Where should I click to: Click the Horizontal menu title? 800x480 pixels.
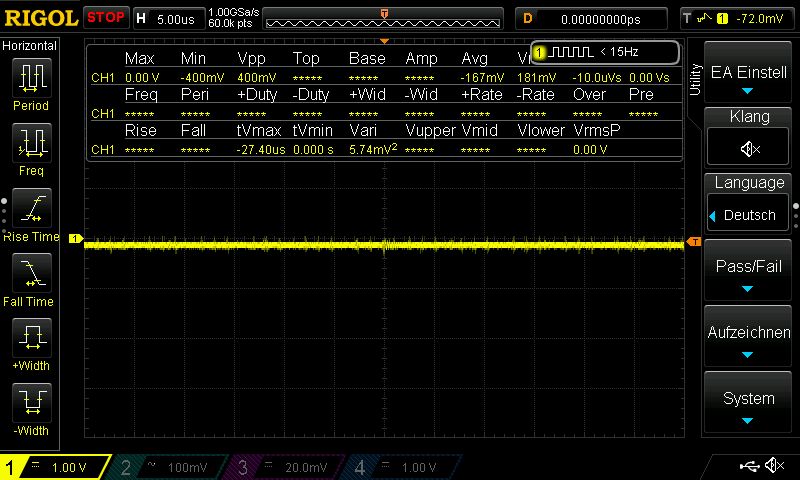point(30,46)
